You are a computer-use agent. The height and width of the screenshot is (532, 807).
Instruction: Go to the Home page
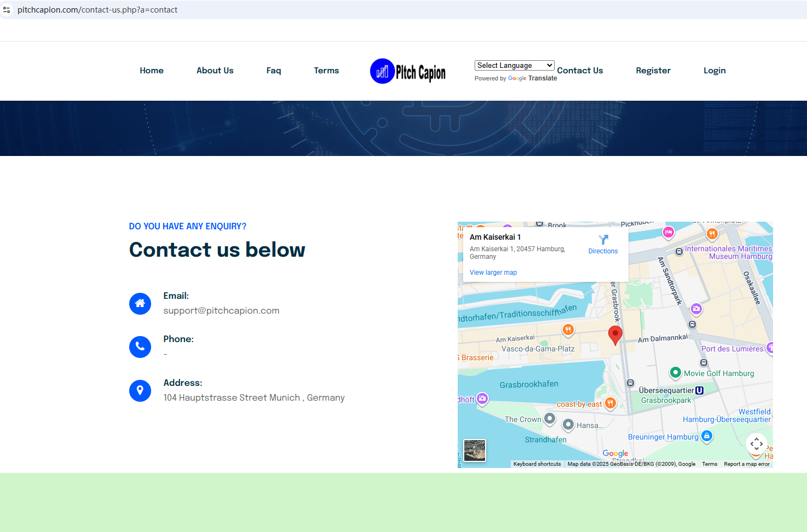pyautogui.click(x=152, y=71)
